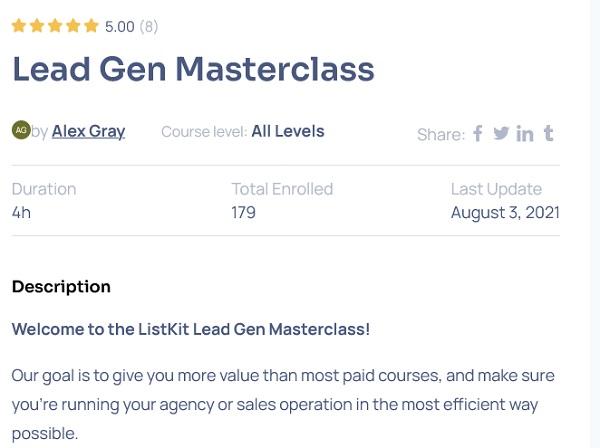Click the 179 total enrolled value
Viewport: 600px width, 448px height.
[x=244, y=212]
